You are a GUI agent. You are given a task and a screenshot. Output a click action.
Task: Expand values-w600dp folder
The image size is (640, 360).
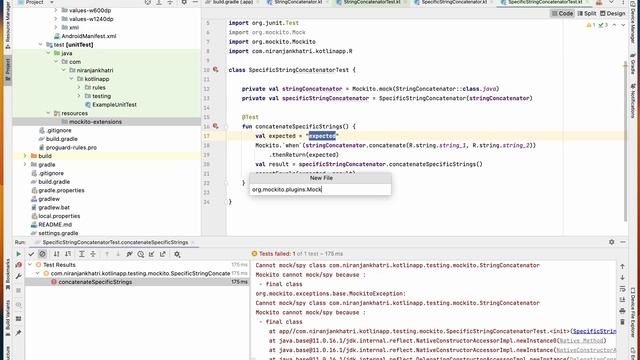click(x=56, y=10)
